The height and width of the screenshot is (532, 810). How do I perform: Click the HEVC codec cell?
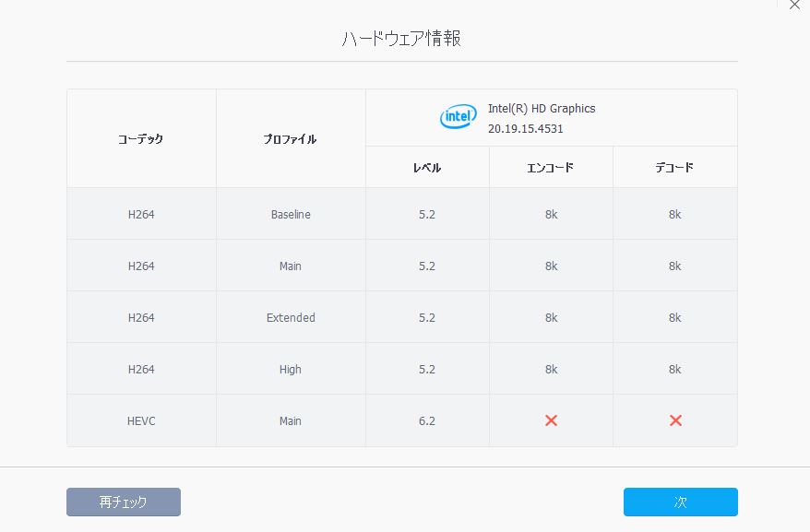[x=141, y=420]
